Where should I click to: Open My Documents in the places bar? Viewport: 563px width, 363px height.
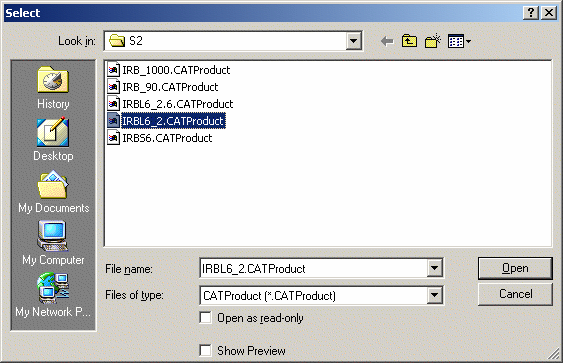click(53, 192)
